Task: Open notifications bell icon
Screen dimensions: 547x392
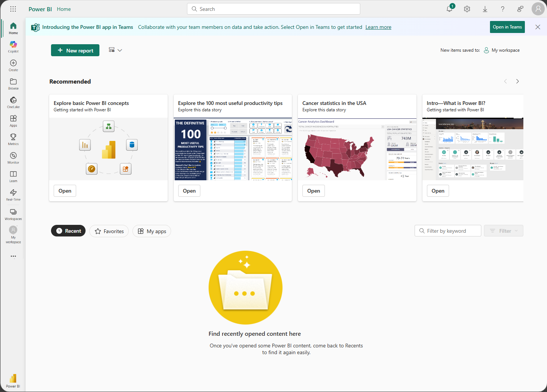Action: click(x=449, y=9)
